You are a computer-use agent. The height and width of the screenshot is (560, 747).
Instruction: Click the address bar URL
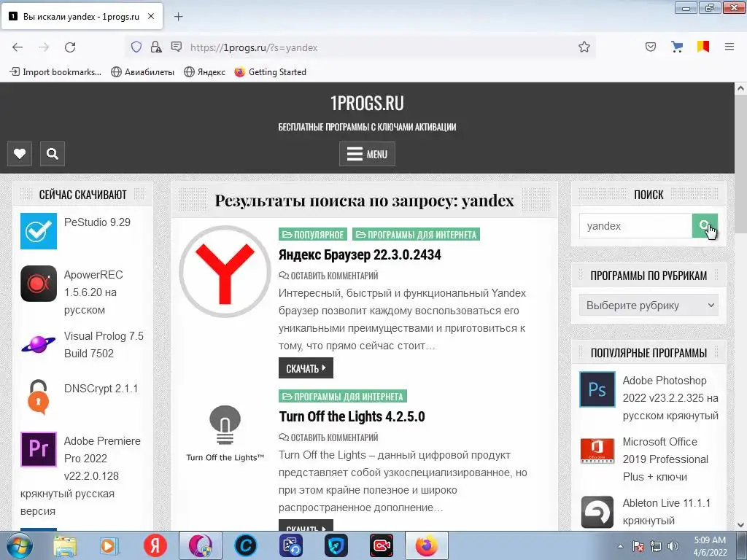[254, 47]
